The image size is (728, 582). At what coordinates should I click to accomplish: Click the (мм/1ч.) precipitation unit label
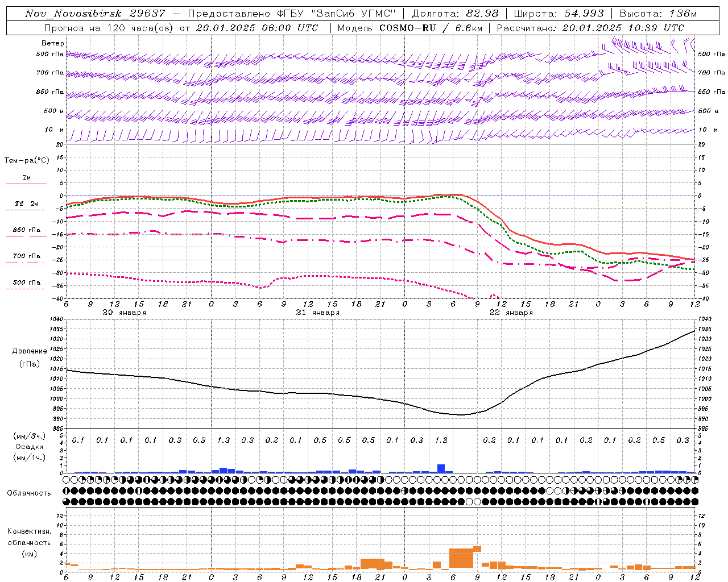tap(30, 458)
